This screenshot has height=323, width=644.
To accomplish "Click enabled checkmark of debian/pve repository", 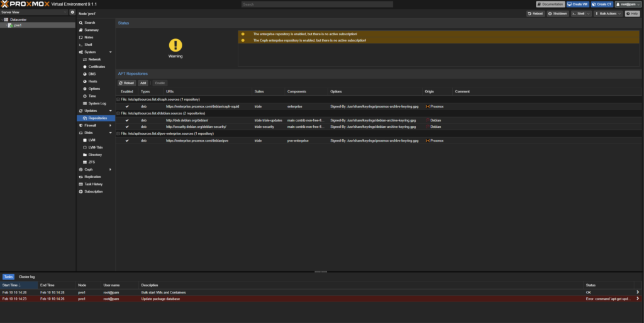I will coord(127,140).
